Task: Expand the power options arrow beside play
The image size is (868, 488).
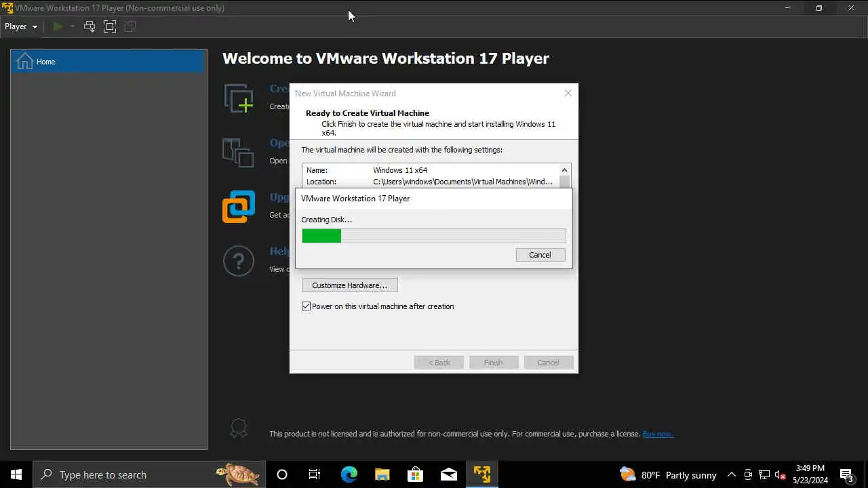Action: 72,26
